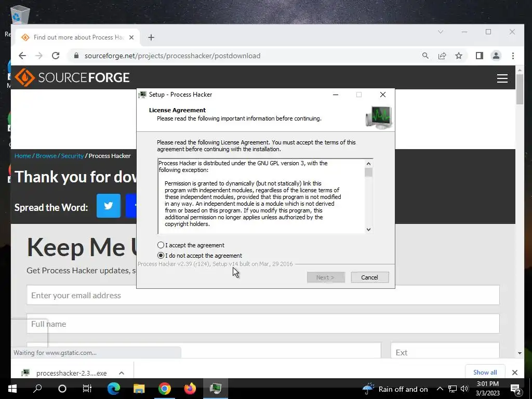Open a new Chrome tab
The image size is (532, 399).
(x=151, y=37)
